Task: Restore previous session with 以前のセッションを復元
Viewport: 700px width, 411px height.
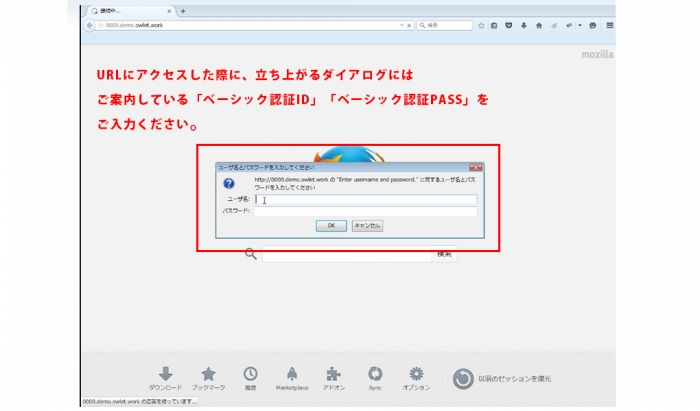Action: point(502,378)
